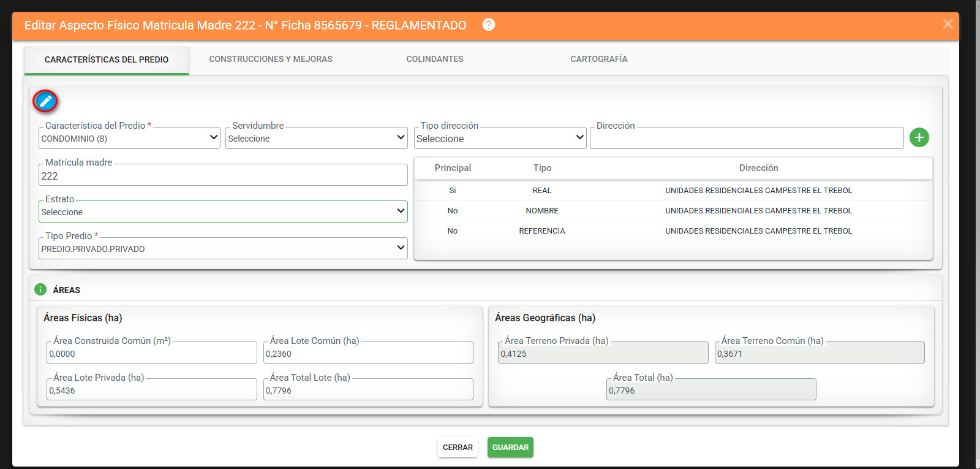This screenshot has width=980, height=469.
Task: Switch to Construcciones y Mejoras tab
Action: point(271,59)
